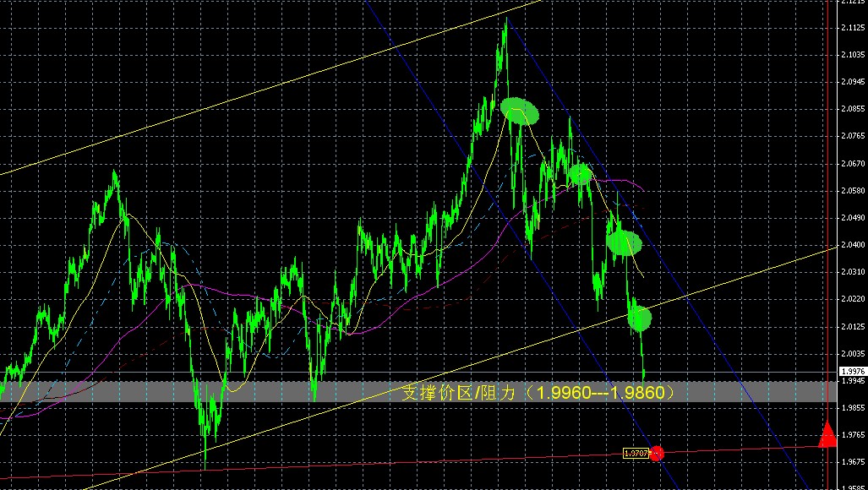This screenshot has height=490, width=868.
Task: Click the 2.0490 price axis value
Action: (853, 218)
